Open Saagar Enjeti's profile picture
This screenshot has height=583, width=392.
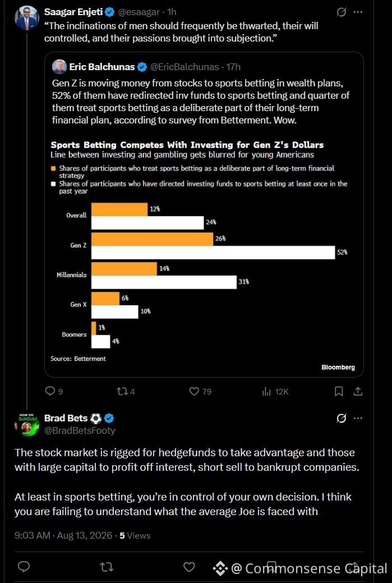tap(26, 18)
